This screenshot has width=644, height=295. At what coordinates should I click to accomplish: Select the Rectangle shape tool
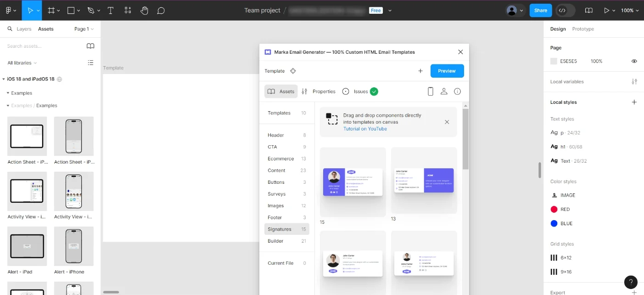pos(71,10)
